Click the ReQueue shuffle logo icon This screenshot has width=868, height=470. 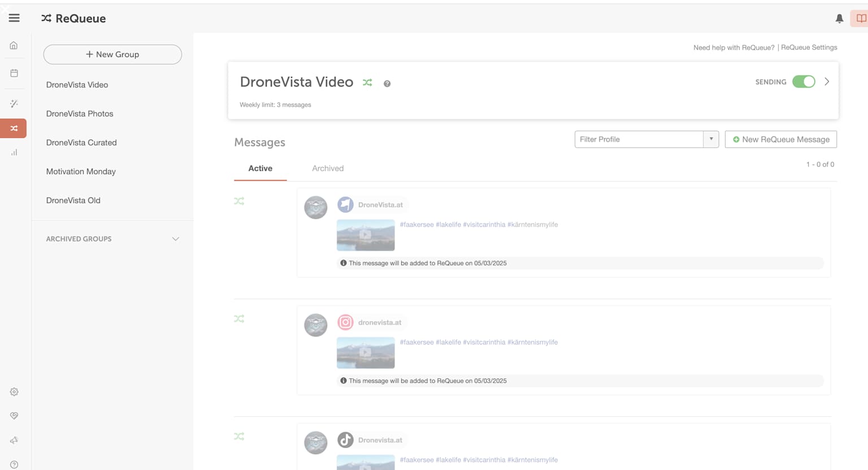(46, 18)
